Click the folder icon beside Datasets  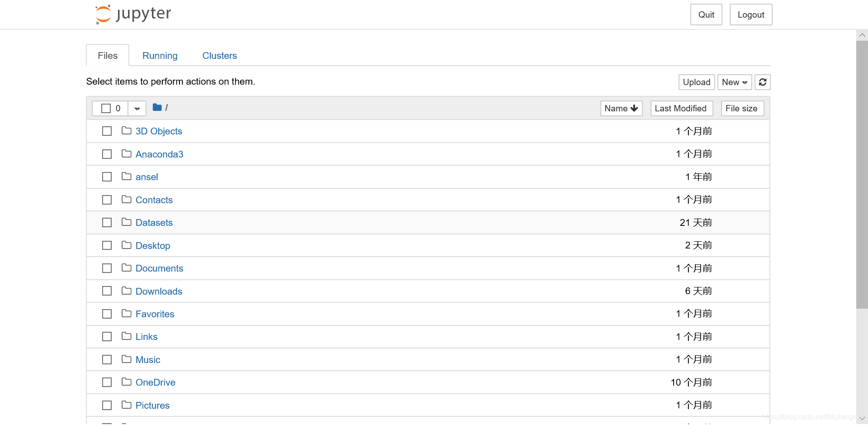click(127, 222)
